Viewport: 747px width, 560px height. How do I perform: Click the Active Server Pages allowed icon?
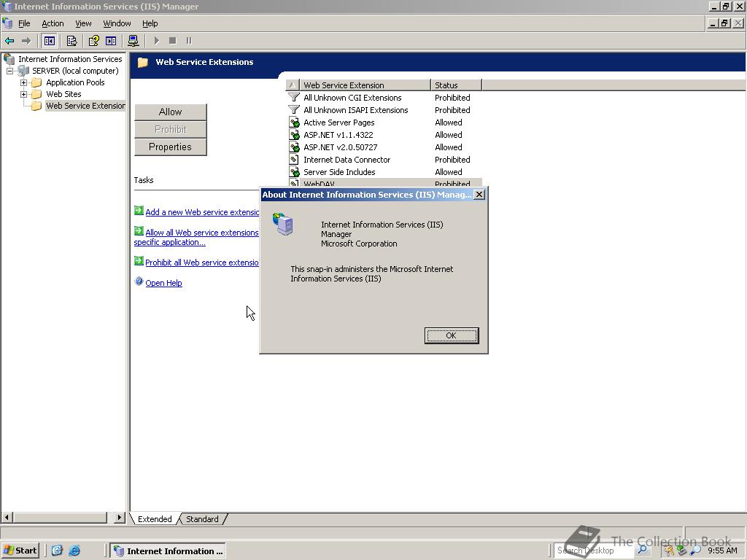pyautogui.click(x=295, y=122)
